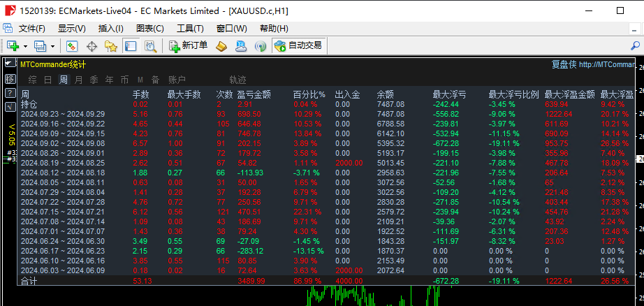Click the chart system icon beside 文件
The height and width of the screenshot is (306, 644).
pyautogui.click(x=8, y=29)
